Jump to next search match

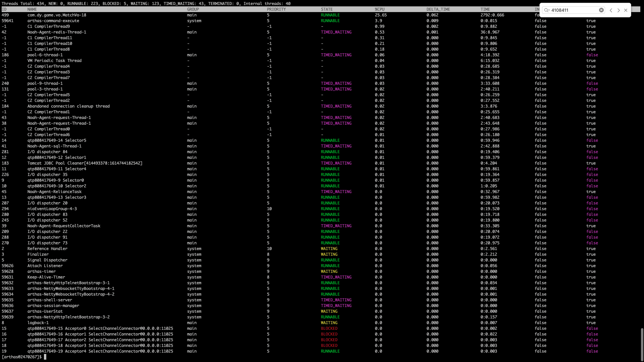(619, 10)
